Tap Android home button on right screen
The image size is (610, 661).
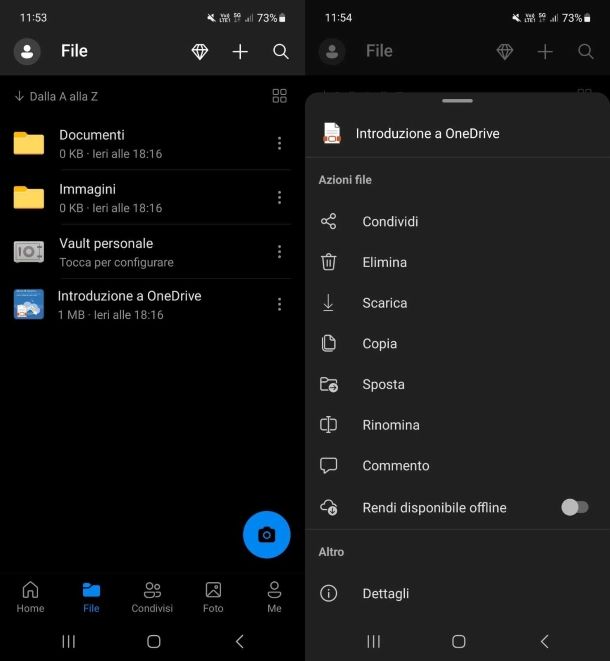tap(459, 641)
